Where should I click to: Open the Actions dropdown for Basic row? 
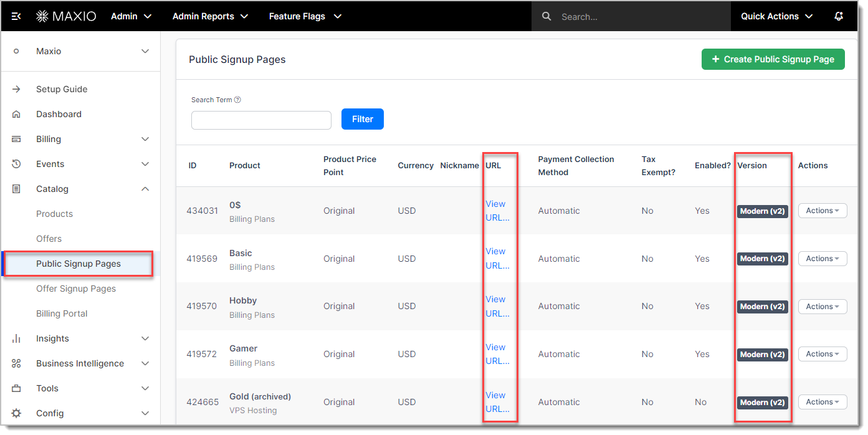pyautogui.click(x=822, y=259)
